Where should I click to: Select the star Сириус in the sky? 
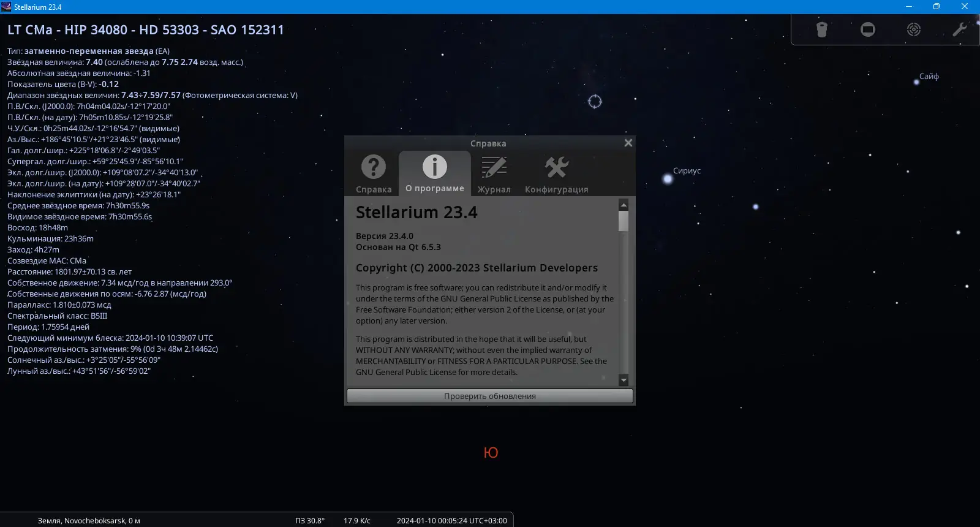tap(668, 179)
